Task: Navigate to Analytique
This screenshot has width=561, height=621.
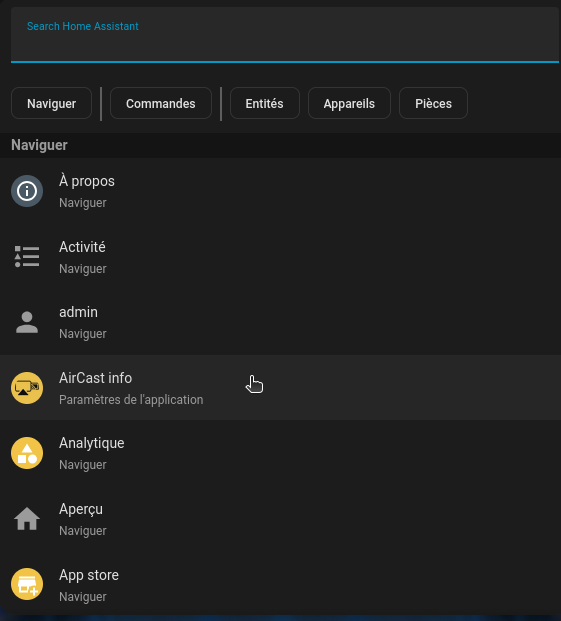Action: (280, 453)
